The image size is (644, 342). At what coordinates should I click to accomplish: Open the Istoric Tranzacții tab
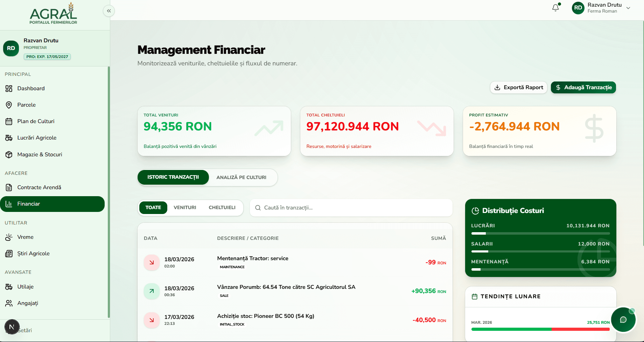coord(173,177)
